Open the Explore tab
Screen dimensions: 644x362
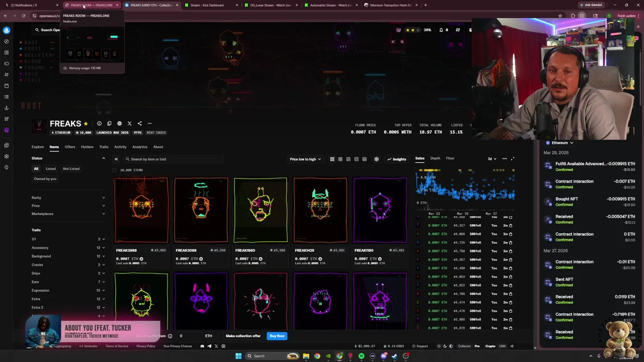point(38,147)
